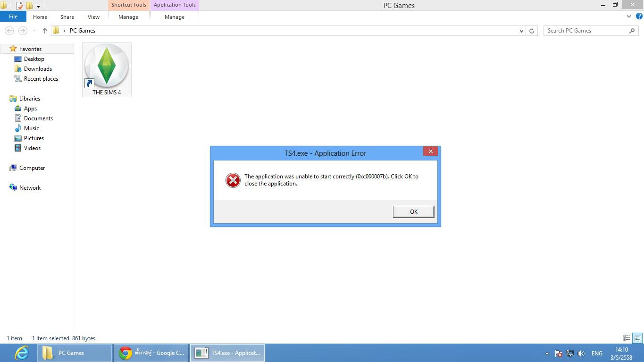Open the Apps library
This screenshot has height=362, width=644.
31,109
